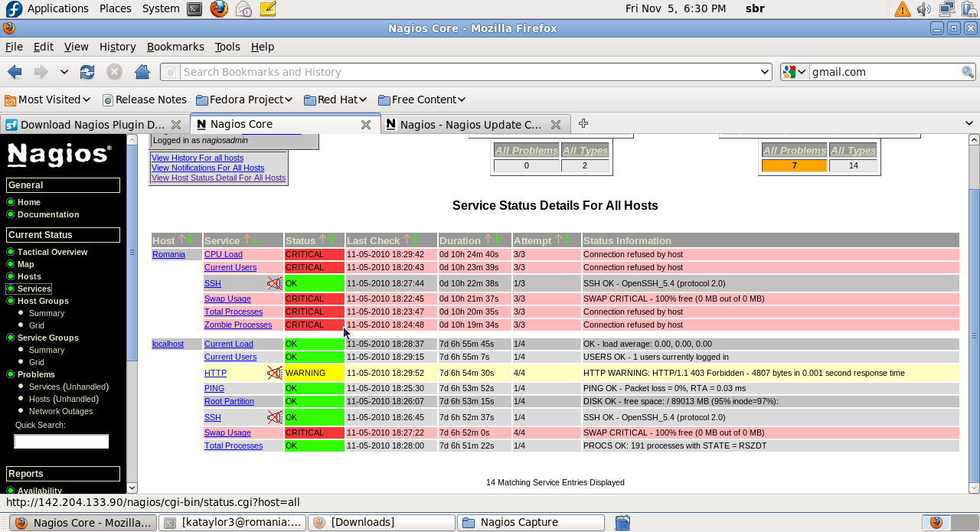Image resolution: width=980 pixels, height=532 pixels.
Task: Click the search magnifier in the gmail.com box
Action: [x=968, y=72]
